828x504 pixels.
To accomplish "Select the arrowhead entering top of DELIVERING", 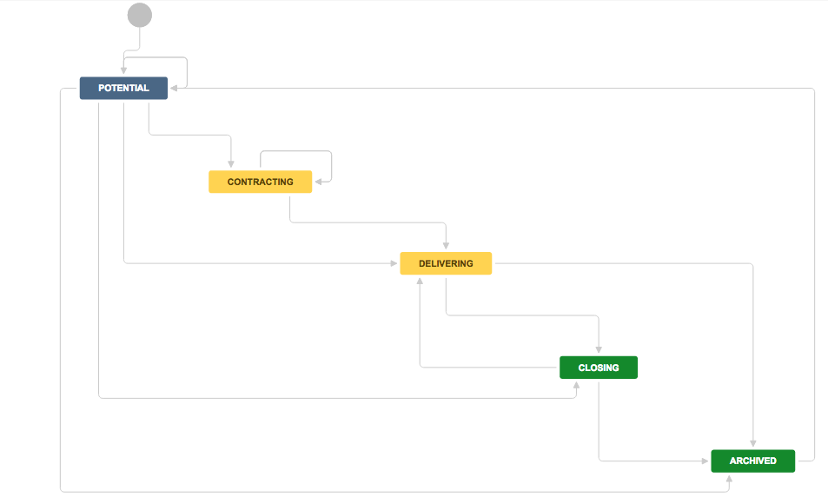I will click(x=446, y=245).
